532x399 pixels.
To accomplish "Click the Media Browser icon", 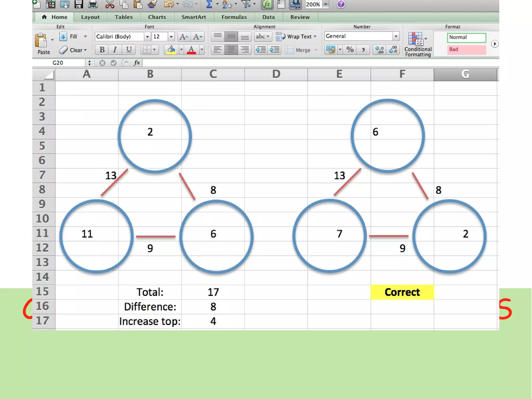I will click(x=295, y=4).
